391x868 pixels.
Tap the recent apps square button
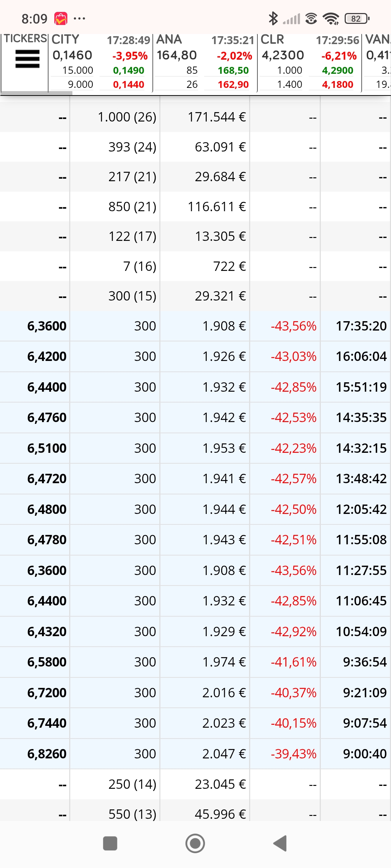[x=110, y=843]
